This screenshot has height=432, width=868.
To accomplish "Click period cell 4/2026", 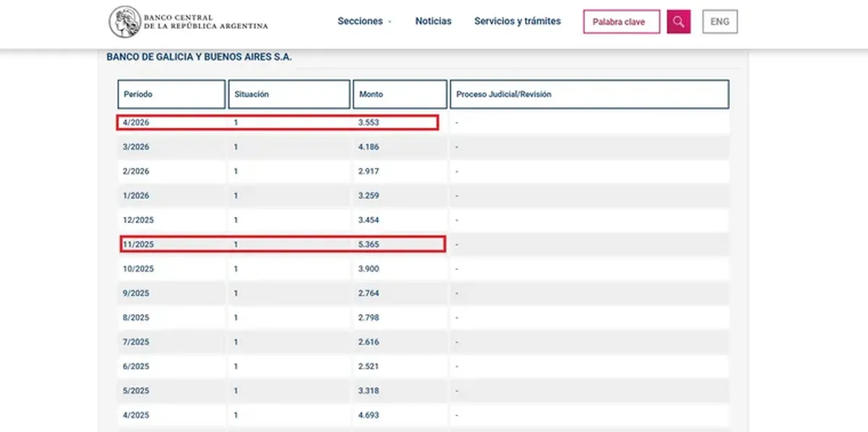I will coord(136,122).
